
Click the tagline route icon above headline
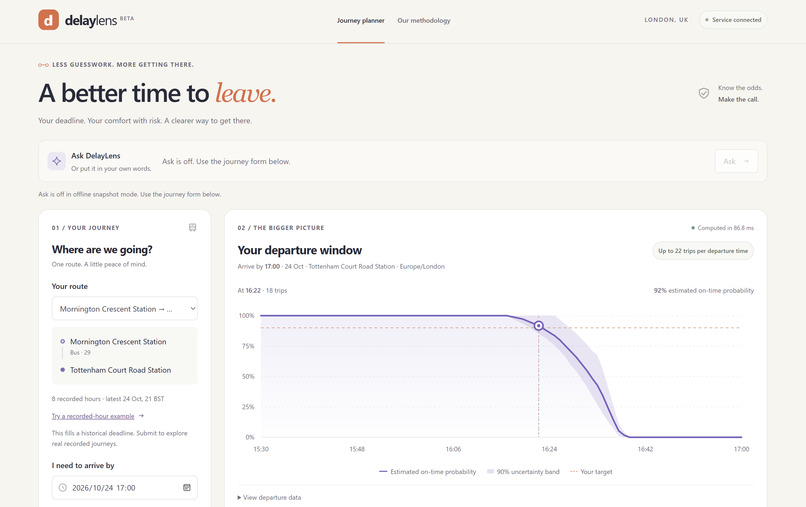pos(43,65)
